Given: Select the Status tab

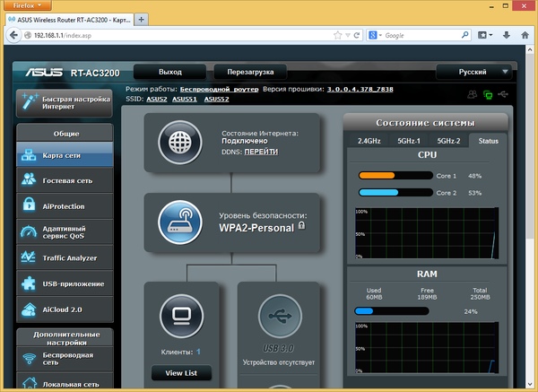Looking at the screenshot, I should pos(489,141).
